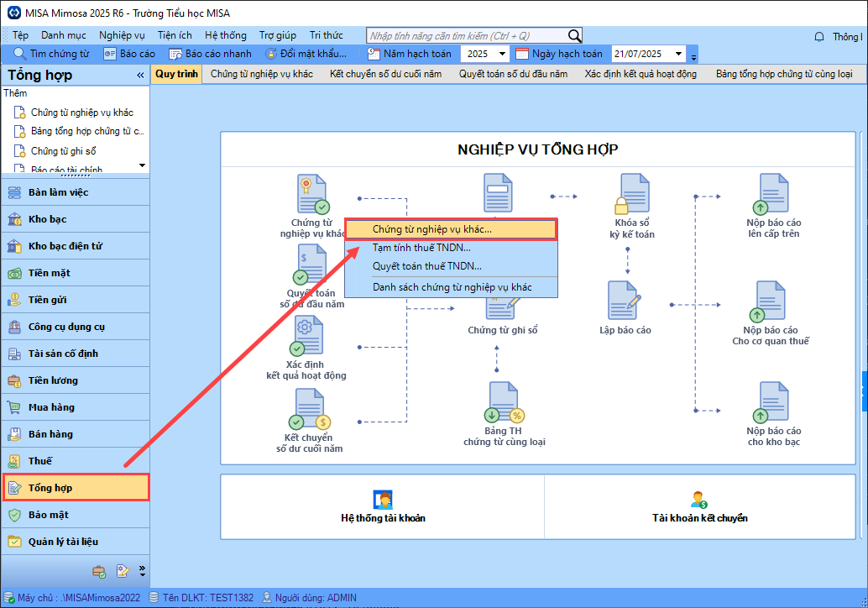Go to Mua hàng module
This screenshot has width=868, height=608.
[76, 407]
